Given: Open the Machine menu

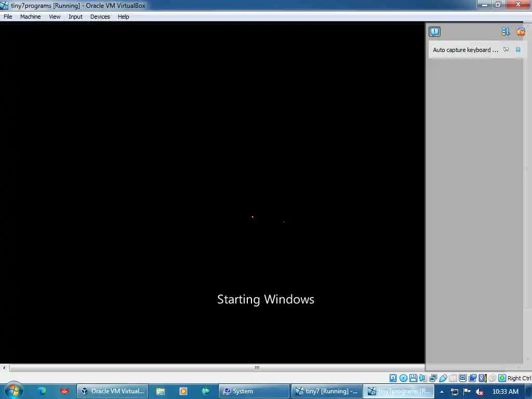Looking at the screenshot, I should tap(30, 17).
